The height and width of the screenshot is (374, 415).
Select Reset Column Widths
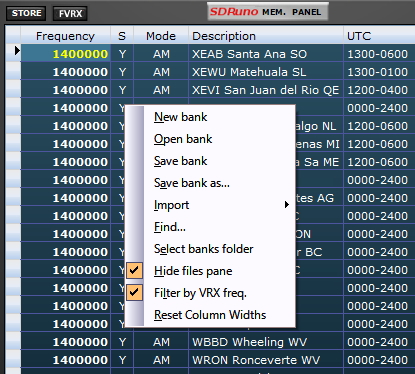click(x=210, y=315)
